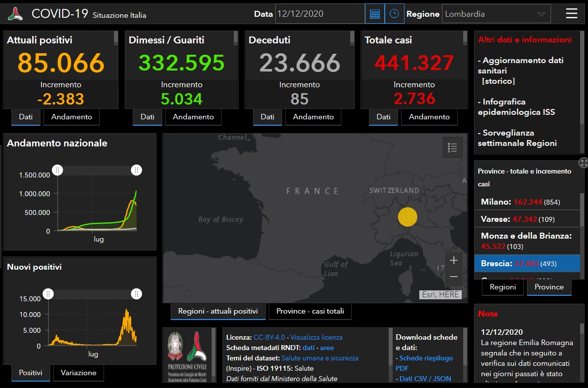Open the Regione dropdown showing Lombardia
Screen dimensions: 588x388
click(496, 14)
